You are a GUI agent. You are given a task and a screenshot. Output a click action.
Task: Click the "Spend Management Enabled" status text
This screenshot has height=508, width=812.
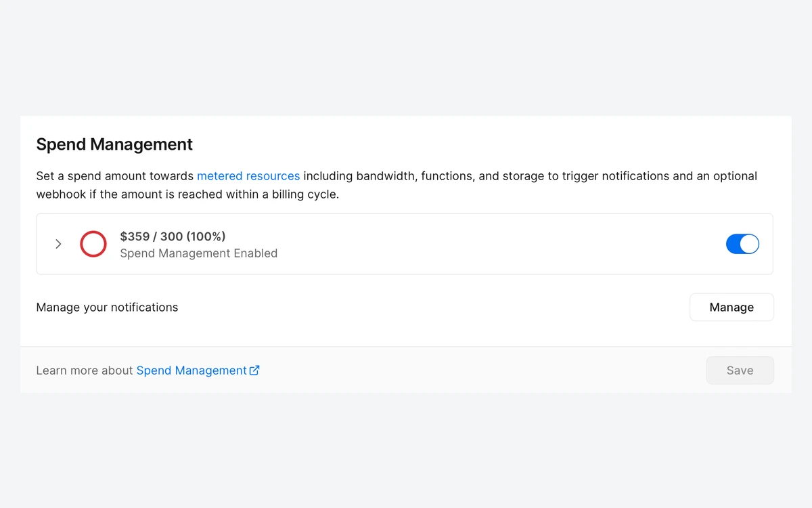tap(199, 253)
